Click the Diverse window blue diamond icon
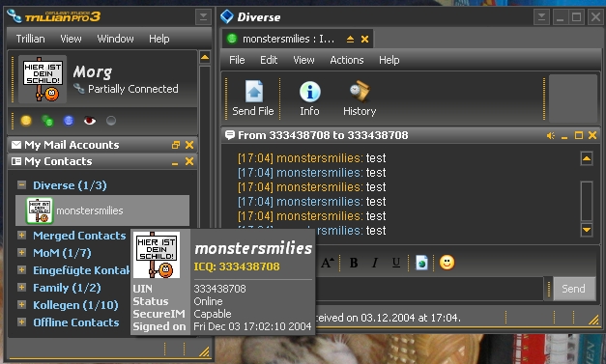This screenshot has width=606, height=364. coord(227,16)
